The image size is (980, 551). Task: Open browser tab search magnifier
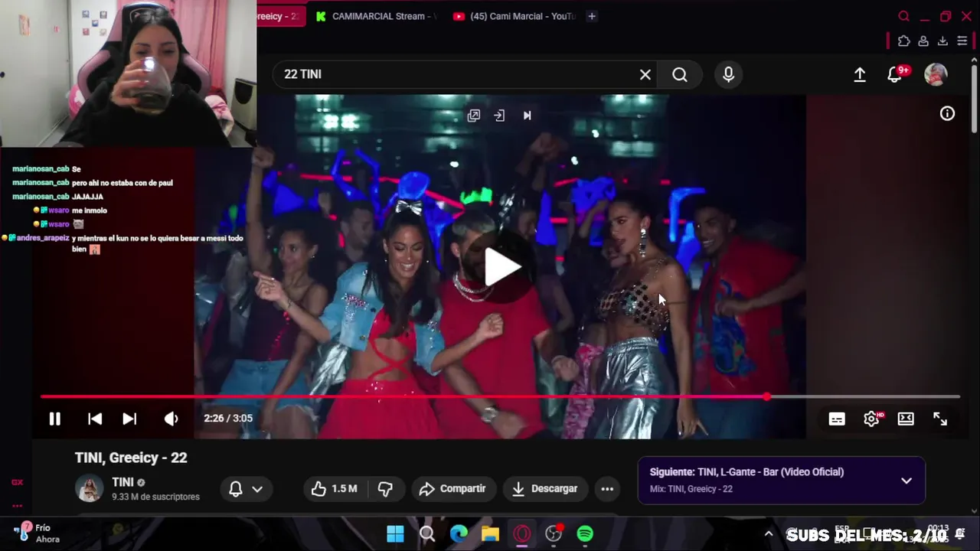[903, 16]
